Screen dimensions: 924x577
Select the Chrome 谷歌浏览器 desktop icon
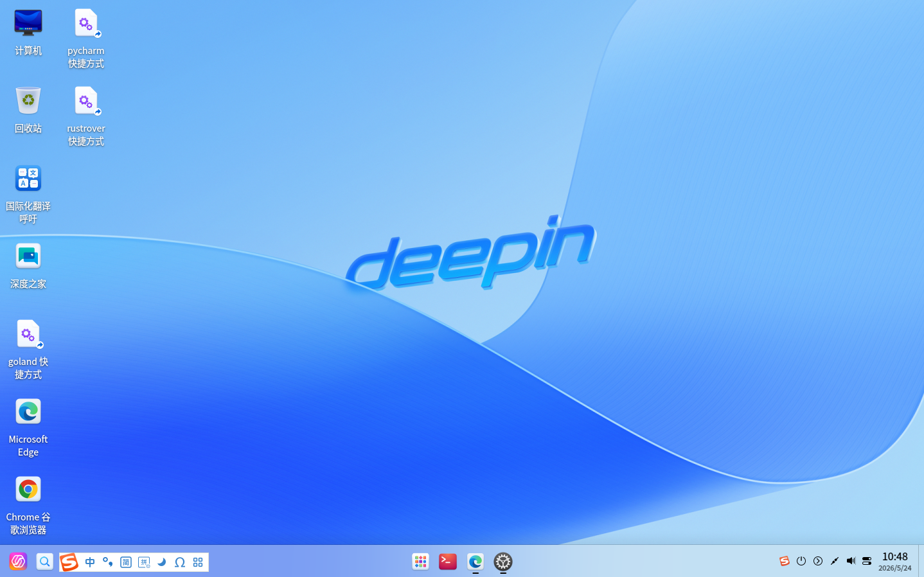[28, 490]
